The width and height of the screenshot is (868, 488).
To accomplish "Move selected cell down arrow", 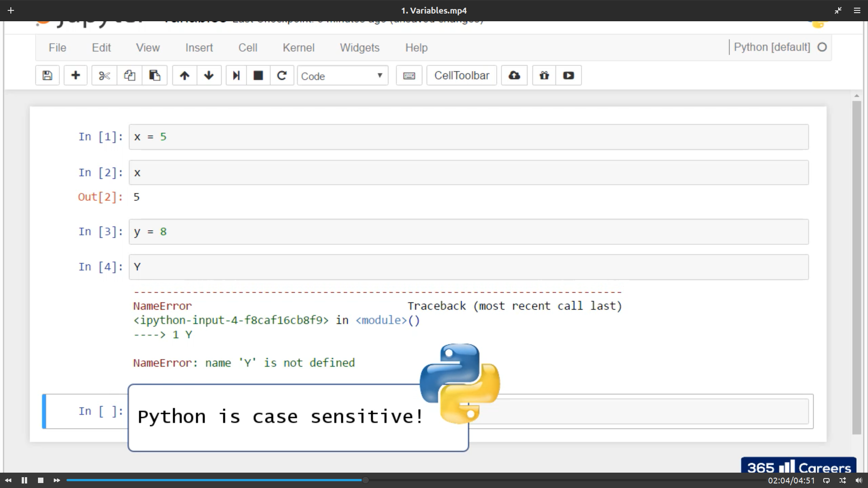I will (209, 75).
